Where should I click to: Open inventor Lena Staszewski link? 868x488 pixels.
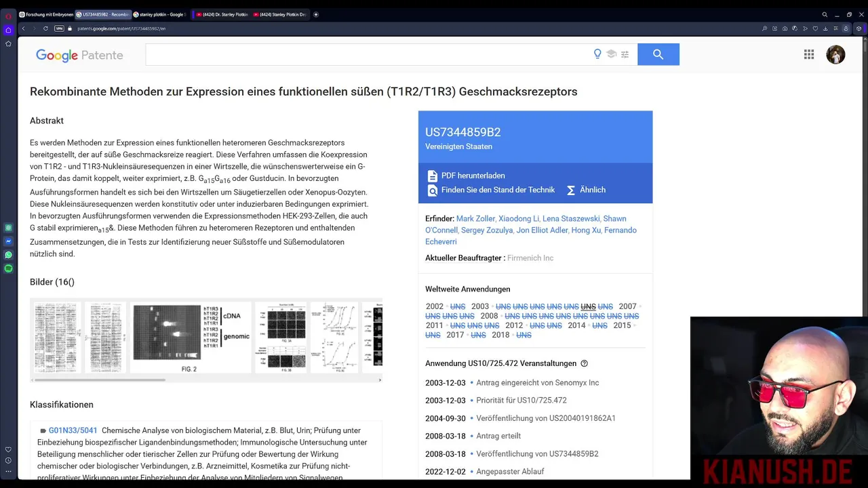click(x=570, y=219)
